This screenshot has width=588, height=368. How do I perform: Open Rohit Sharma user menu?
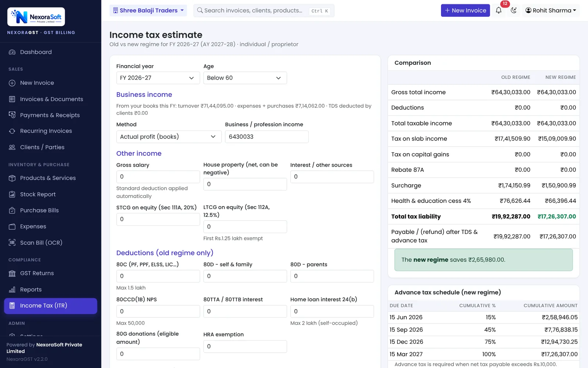pyautogui.click(x=551, y=10)
